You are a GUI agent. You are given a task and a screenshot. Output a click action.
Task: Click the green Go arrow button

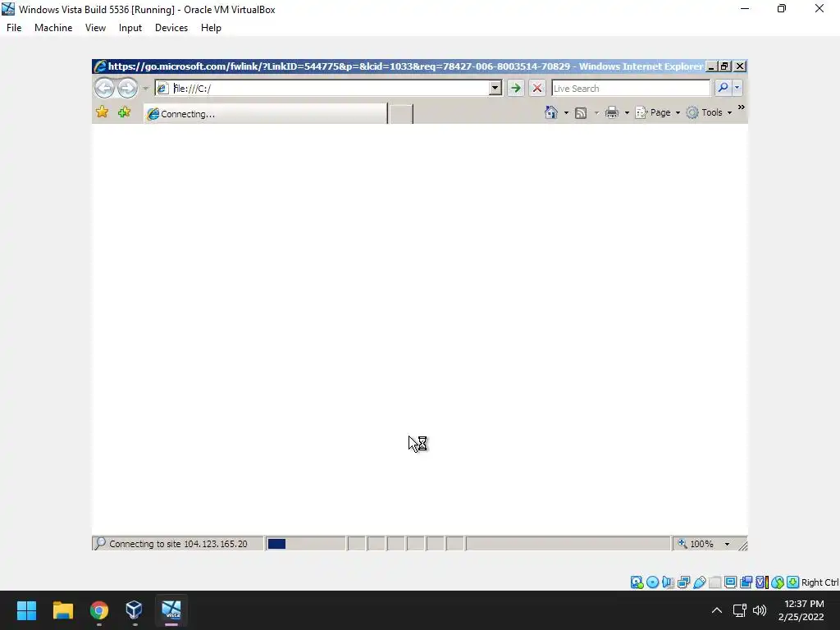(x=515, y=88)
